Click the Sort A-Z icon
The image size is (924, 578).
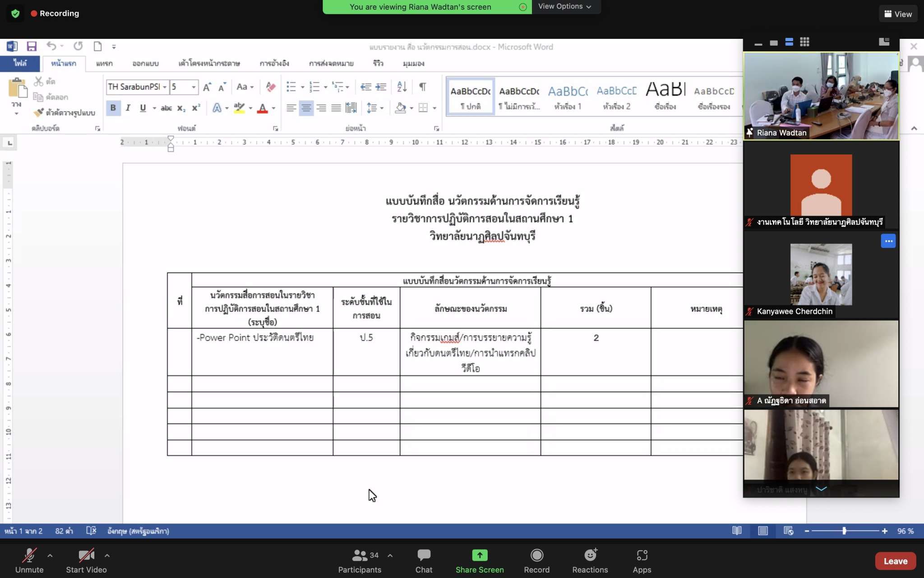pos(402,86)
